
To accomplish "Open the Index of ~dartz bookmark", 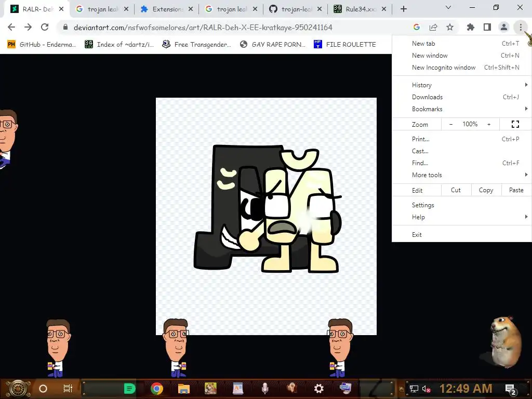I will pos(119,44).
